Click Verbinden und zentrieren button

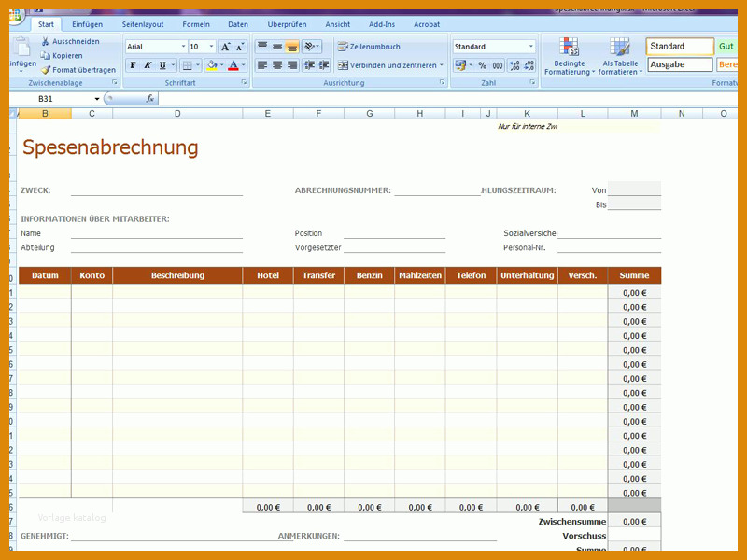390,65
